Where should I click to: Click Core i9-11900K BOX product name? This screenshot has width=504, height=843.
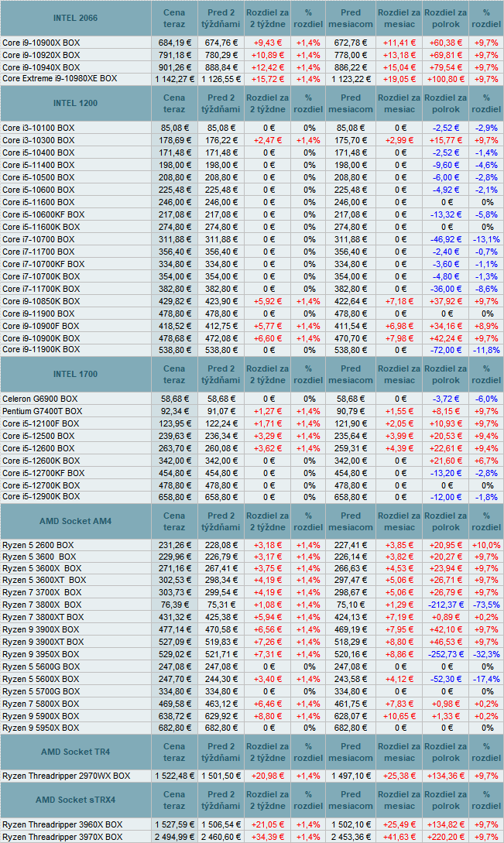41,349
